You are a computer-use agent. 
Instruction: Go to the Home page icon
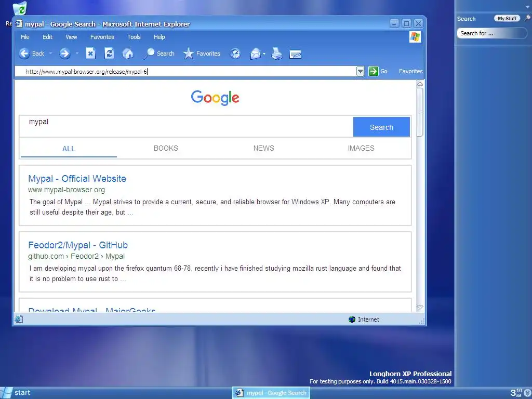click(128, 54)
